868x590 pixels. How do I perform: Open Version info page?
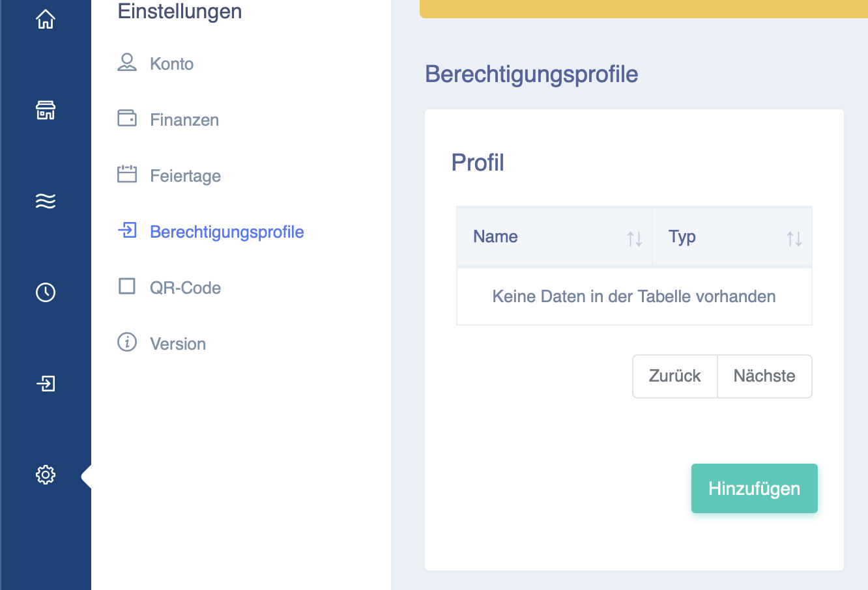pos(178,344)
